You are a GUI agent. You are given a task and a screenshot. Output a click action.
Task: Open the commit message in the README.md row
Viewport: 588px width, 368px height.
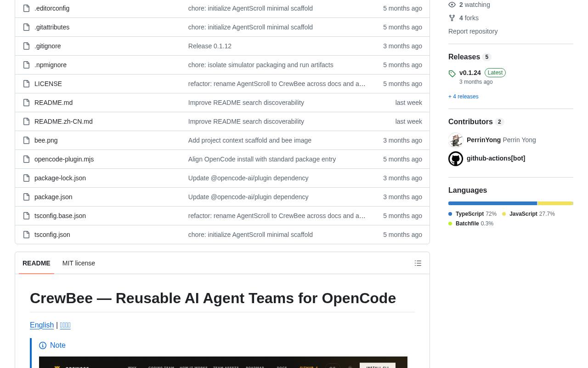coord(246,103)
